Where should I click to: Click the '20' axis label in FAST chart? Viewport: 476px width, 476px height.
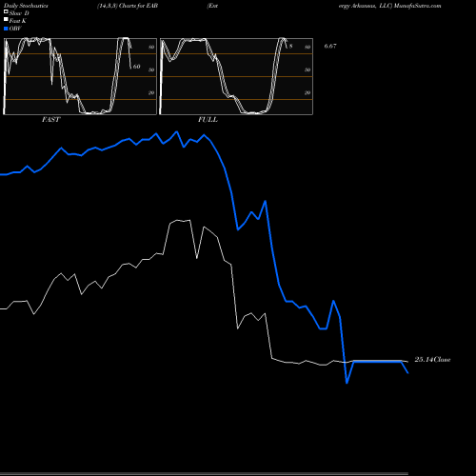pos(151,93)
